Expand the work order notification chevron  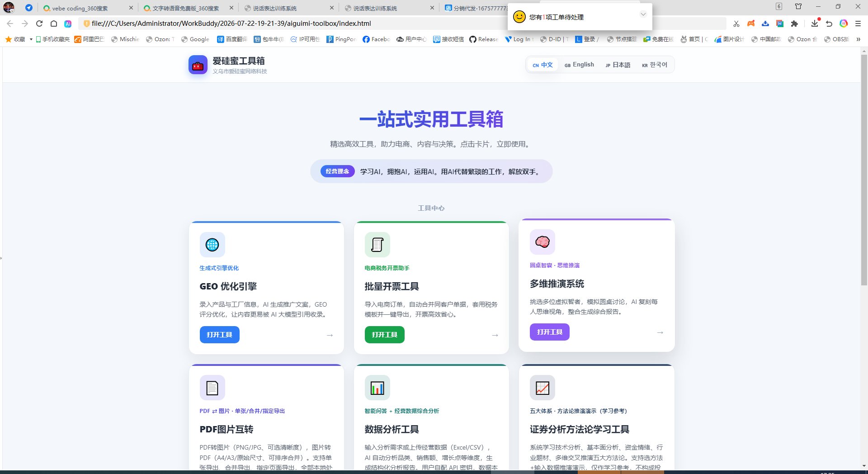point(643,14)
